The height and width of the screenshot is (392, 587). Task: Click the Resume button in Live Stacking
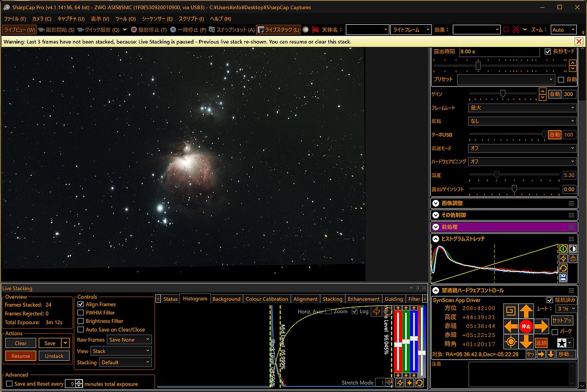coord(21,356)
